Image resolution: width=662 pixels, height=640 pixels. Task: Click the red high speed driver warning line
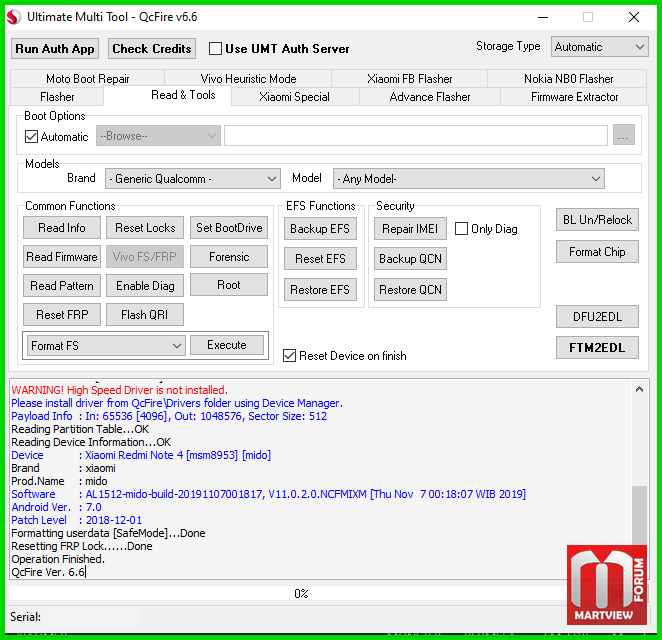coord(119,390)
